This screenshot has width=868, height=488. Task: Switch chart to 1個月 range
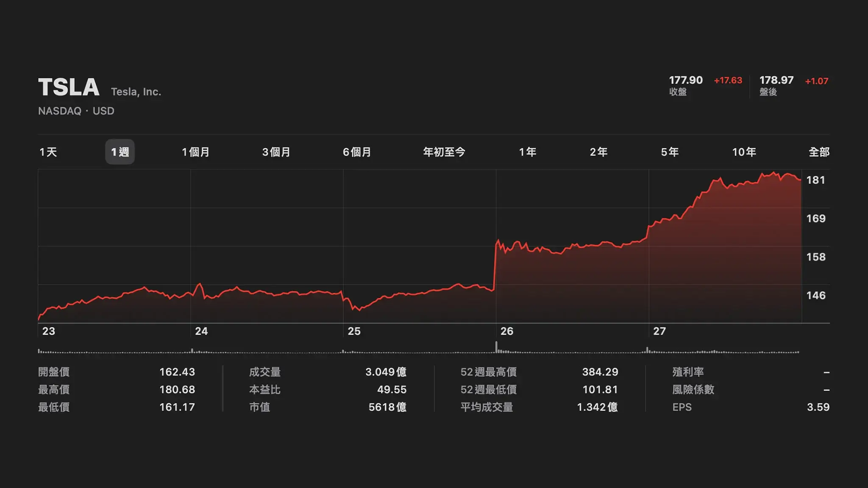[195, 152]
